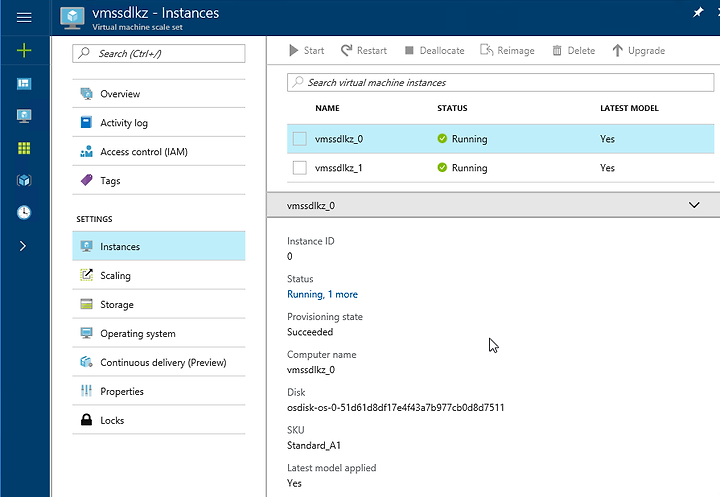Open the 'Running, 1 more' status link
Screen dimensions: 720x497
(x=322, y=294)
